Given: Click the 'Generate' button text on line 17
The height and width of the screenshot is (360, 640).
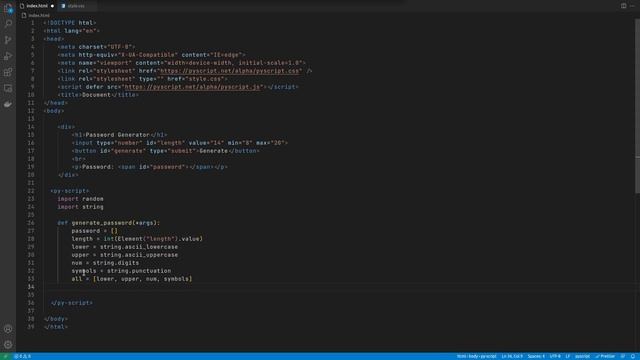Looking at the screenshot, I should tap(213, 151).
